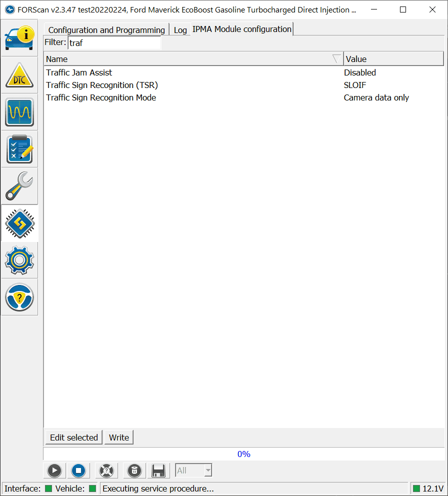Screen dimensions: 448x496
Task: Maximize the FORScan window
Action: (403, 9)
